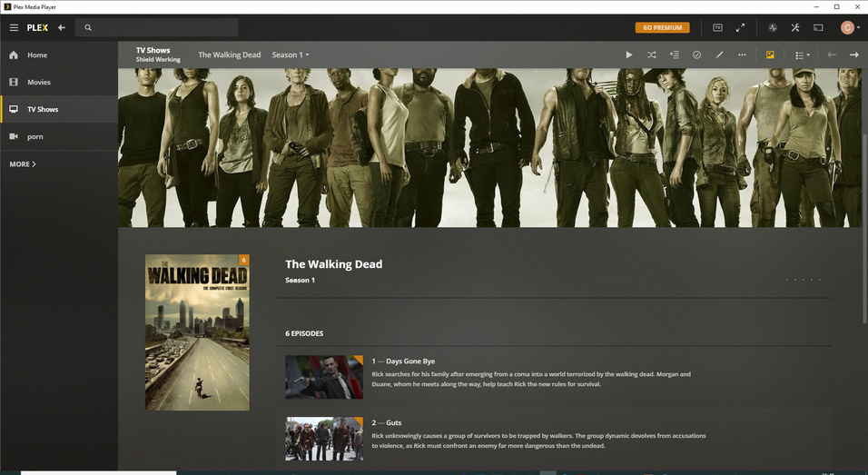Shuffle episodes with the shuffle icon
Viewport: 868px width, 475px height.
[652, 54]
